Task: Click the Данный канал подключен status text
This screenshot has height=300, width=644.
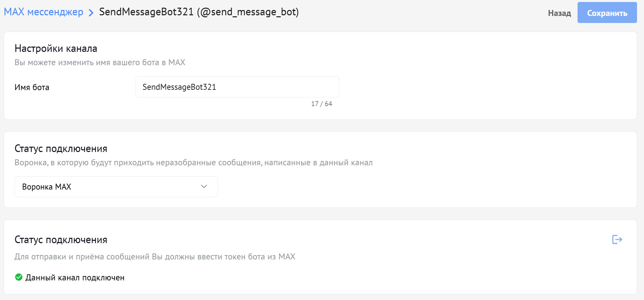Action: coord(75,278)
